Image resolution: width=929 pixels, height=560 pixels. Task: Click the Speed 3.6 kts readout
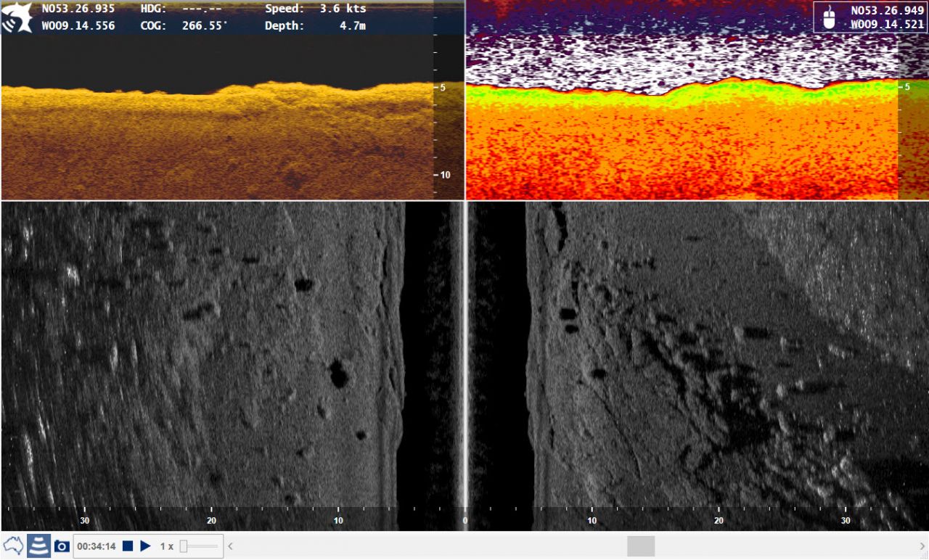[315, 9]
